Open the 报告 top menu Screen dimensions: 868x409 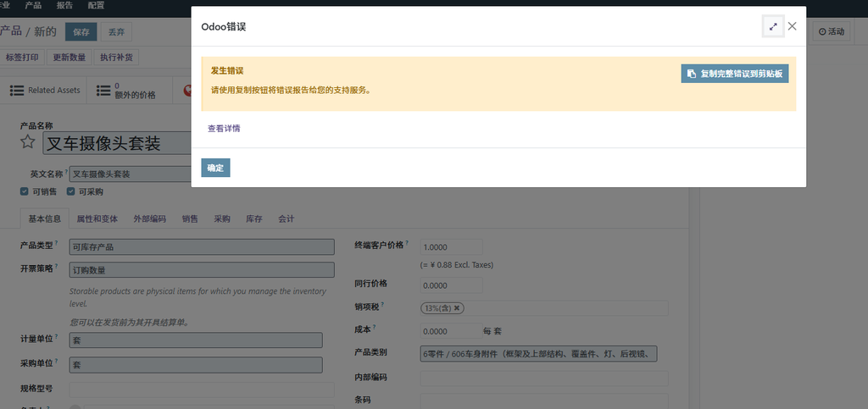[64, 6]
